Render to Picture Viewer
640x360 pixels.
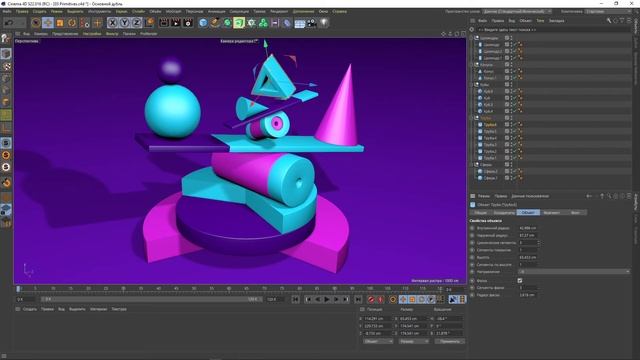click(x=176, y=23)
